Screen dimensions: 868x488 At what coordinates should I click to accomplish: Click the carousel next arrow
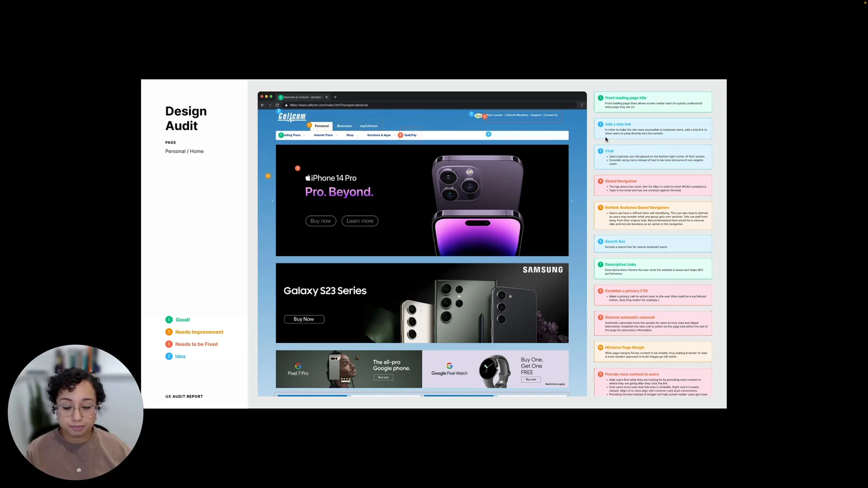point(572,201)
